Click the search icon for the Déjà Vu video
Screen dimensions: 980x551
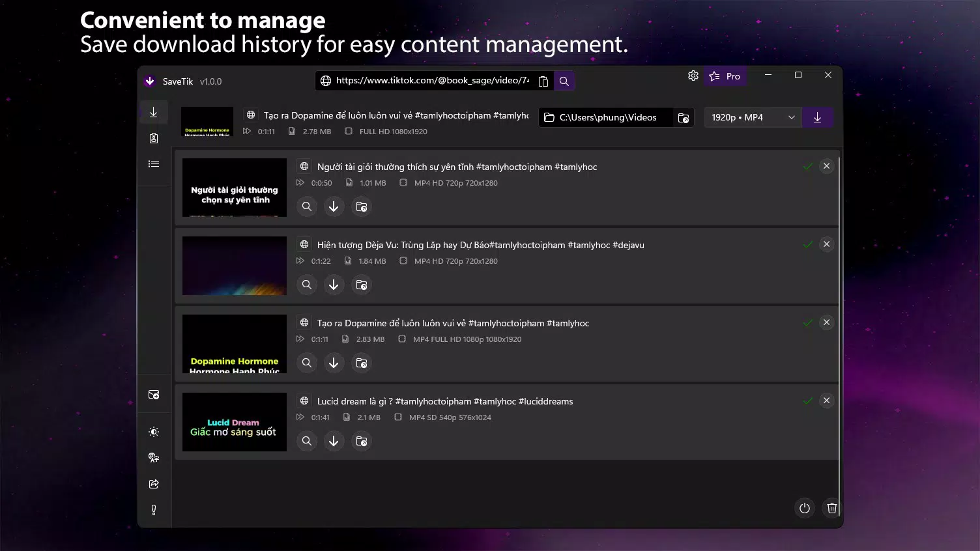pyautogui.click(x=307, y=285)
